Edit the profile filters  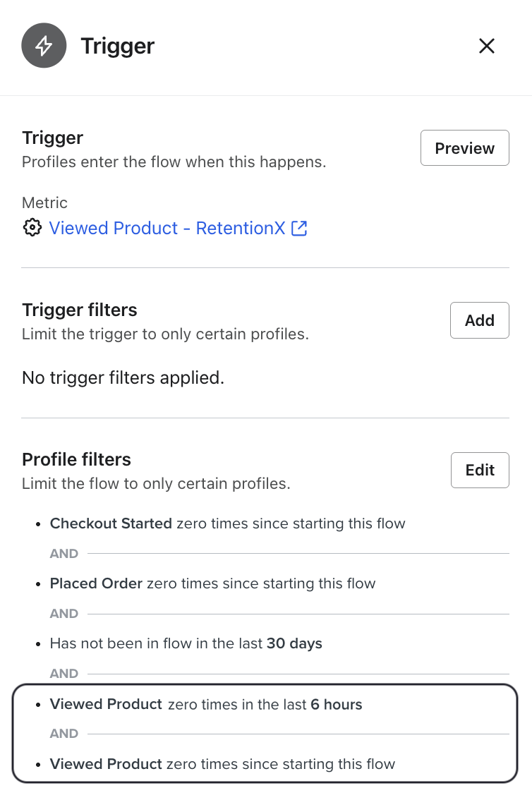(x=480, y=470)
